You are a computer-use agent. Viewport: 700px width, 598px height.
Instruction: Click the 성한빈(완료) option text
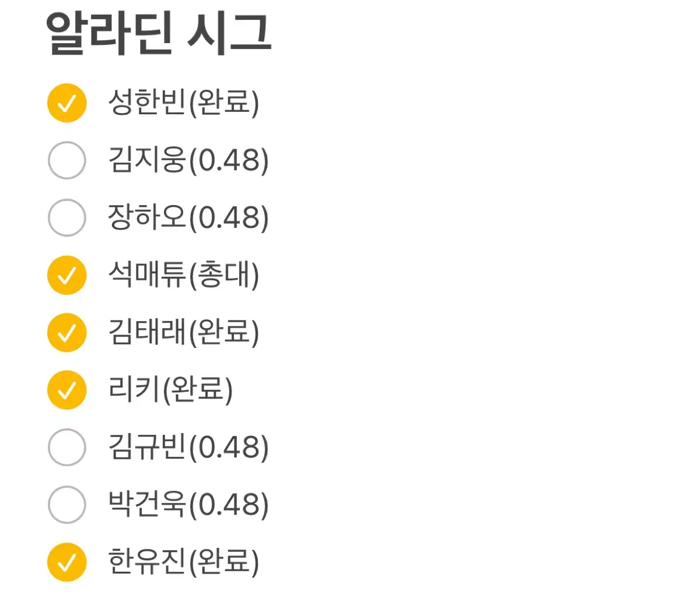pos(183,103)
